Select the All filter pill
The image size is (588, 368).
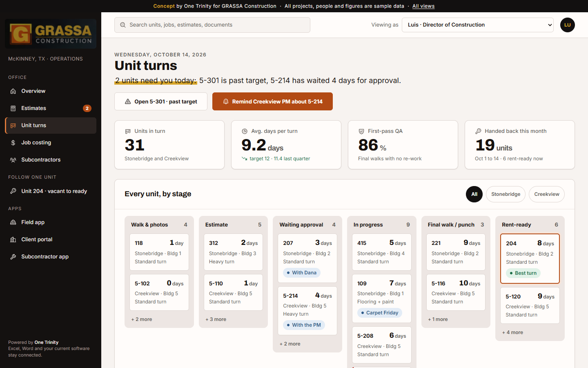474,194
